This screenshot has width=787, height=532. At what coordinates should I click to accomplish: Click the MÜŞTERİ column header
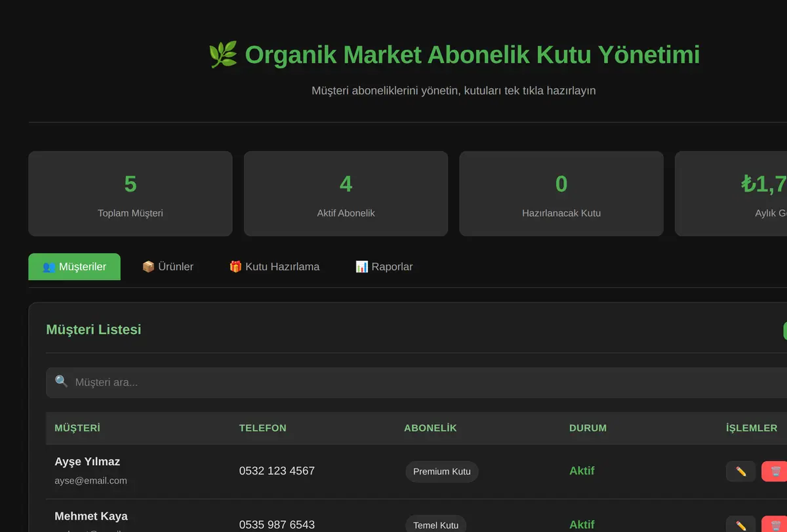pos(77,428)
